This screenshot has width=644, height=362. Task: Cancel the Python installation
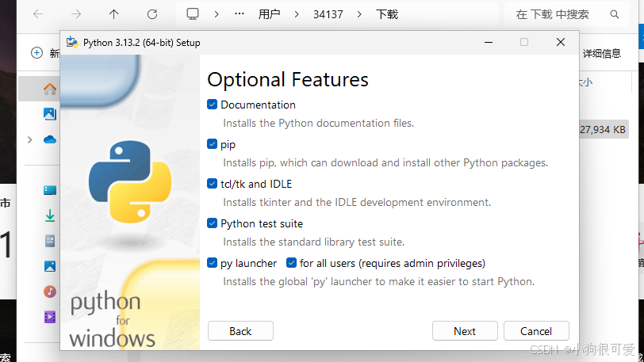coord(536,331)
